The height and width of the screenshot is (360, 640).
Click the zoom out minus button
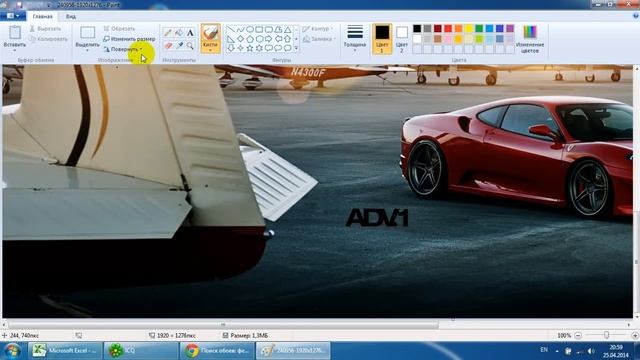(578, 335)
